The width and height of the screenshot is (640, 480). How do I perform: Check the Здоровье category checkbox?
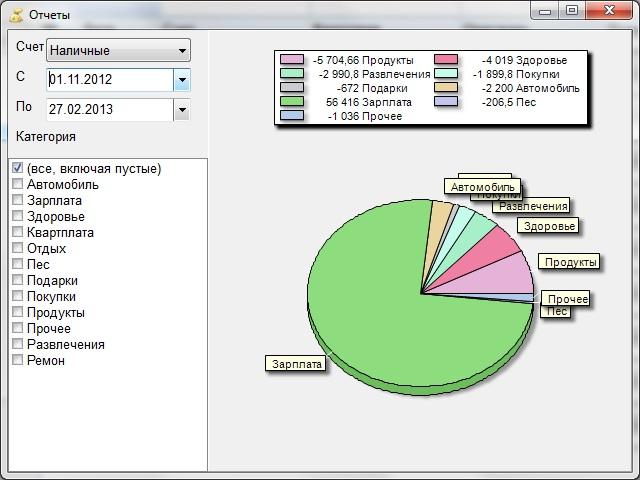tap(17, 216)
